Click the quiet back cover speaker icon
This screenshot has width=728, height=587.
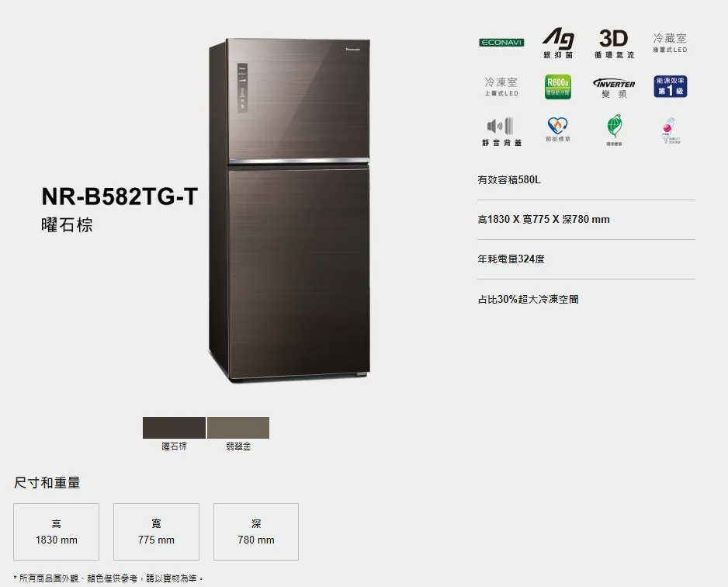pos(501,131)
